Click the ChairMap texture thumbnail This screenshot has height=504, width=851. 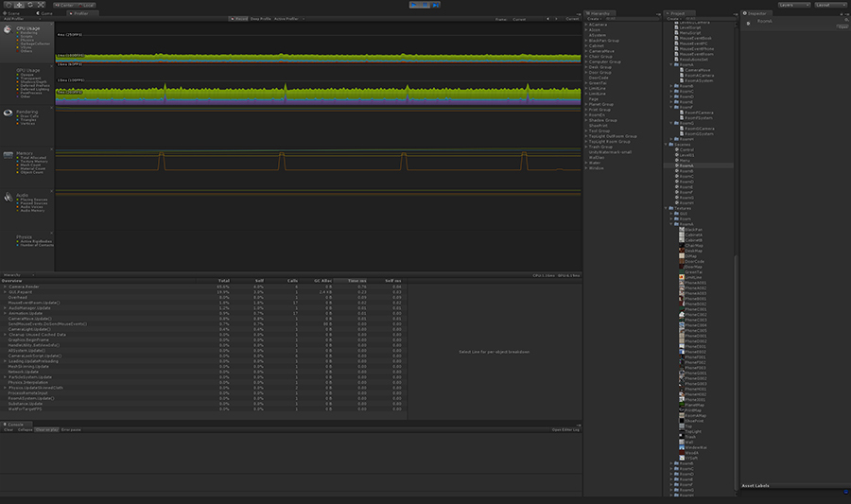(682, 245)
